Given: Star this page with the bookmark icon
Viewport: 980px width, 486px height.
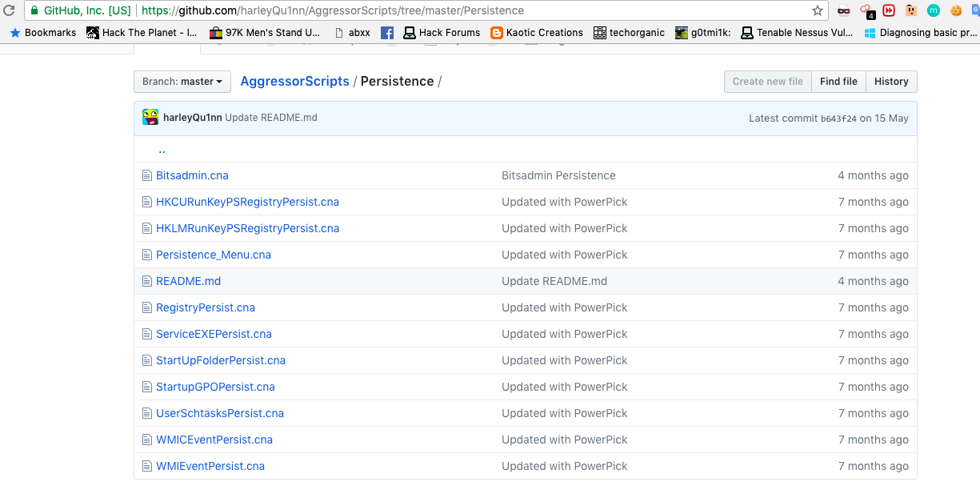Looking at the screenshot, I should click(817, 10).
